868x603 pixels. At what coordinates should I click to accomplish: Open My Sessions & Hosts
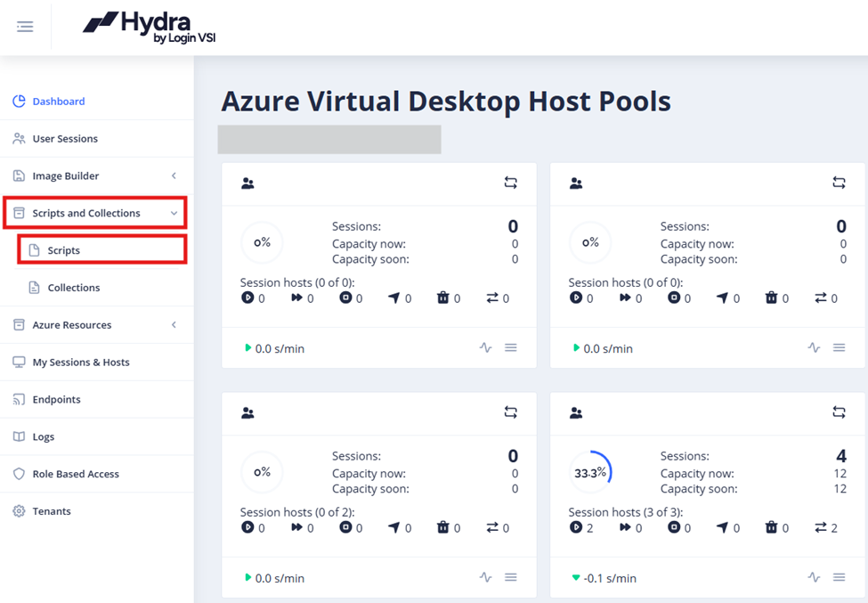(81, 363)
